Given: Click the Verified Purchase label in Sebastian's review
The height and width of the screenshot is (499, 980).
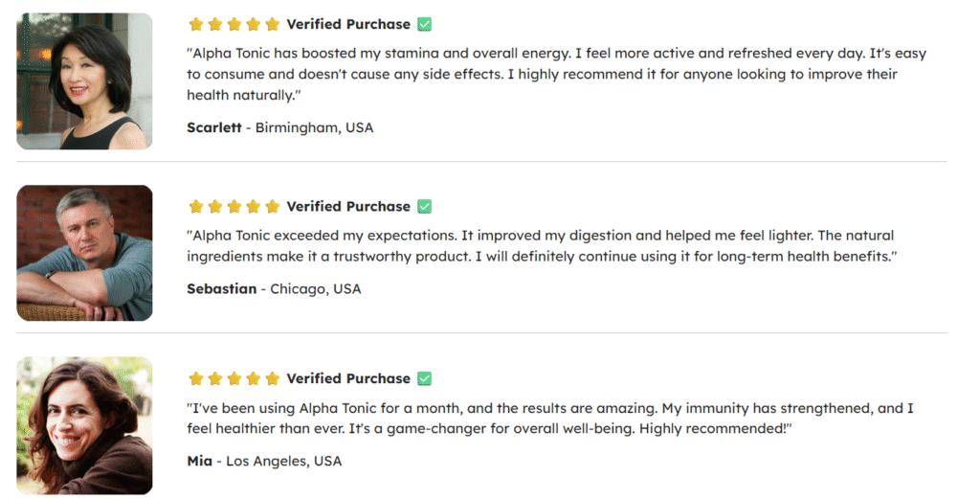Looking at the screenshot, I should [x=348, y=206].
